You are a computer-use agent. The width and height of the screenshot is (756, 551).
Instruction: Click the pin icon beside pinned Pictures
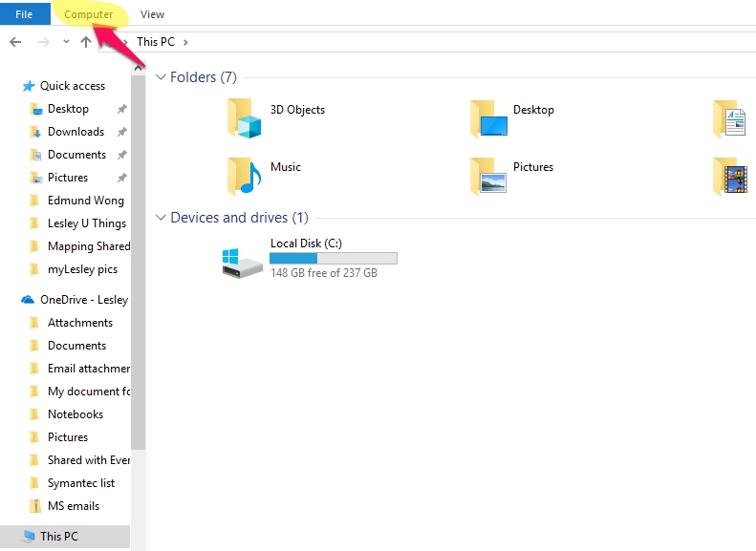(122, 178)
